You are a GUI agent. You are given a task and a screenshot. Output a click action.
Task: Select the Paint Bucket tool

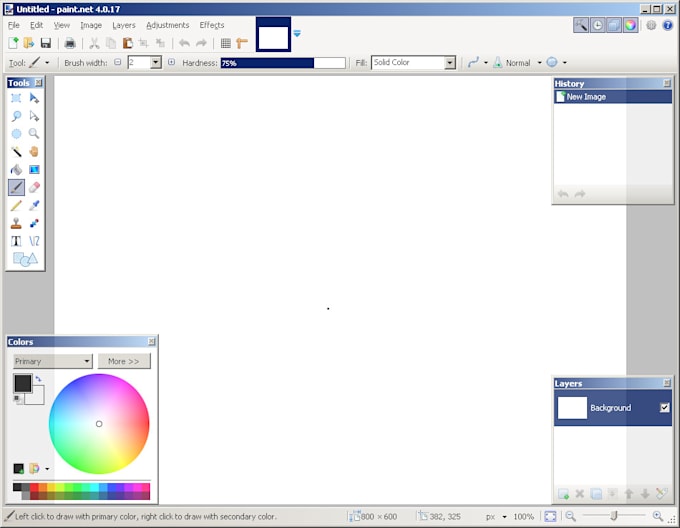[16, 169]
